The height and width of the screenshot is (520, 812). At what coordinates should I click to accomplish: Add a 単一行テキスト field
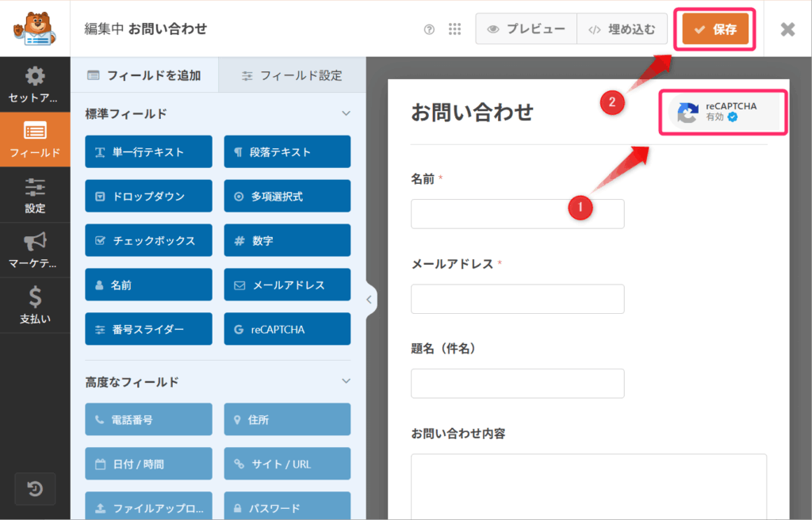148,151
